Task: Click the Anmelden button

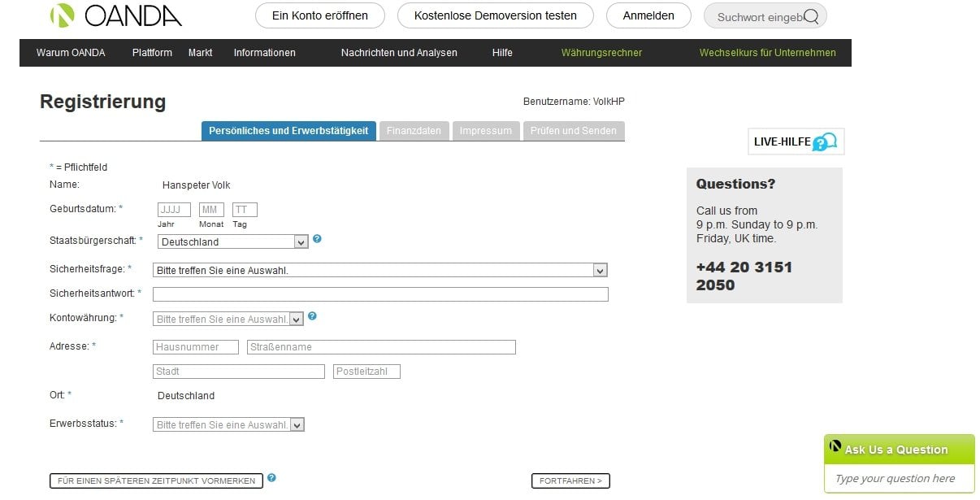Action: [648, 15]
